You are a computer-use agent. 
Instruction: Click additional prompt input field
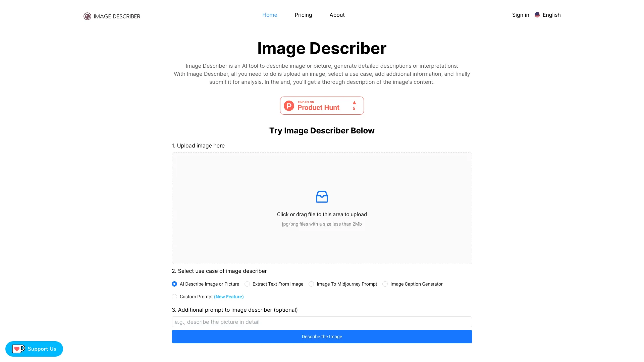coord(322,321)
